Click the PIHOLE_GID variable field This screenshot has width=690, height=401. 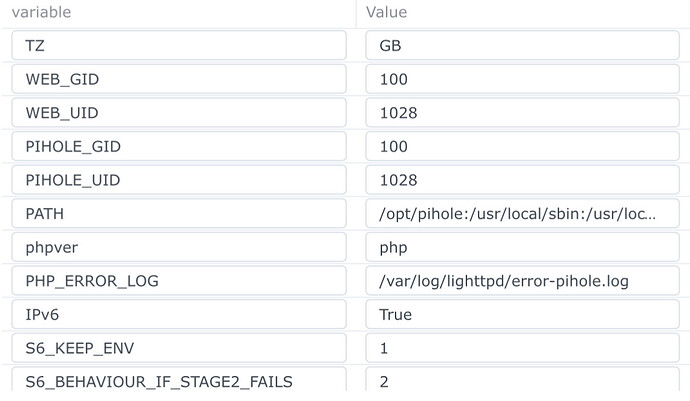coord(179,146)
